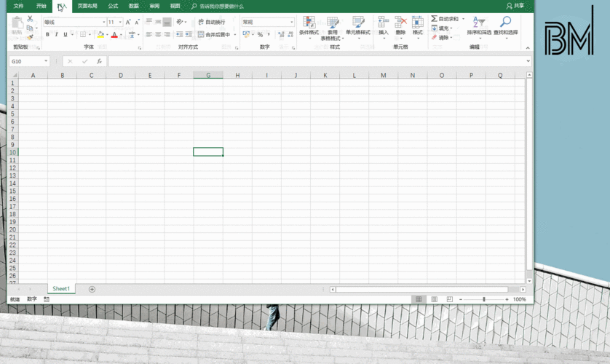Click the Insert Function fx icon

point(100,62)
